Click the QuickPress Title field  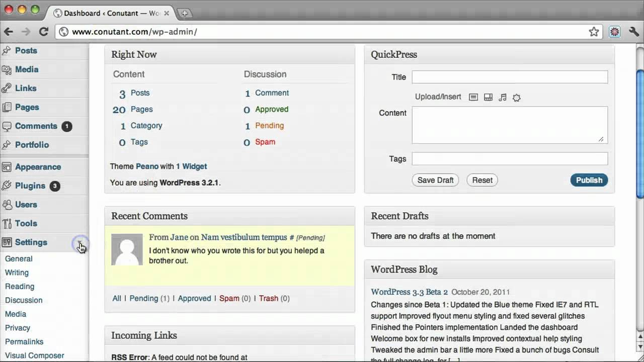click(510, 77)
